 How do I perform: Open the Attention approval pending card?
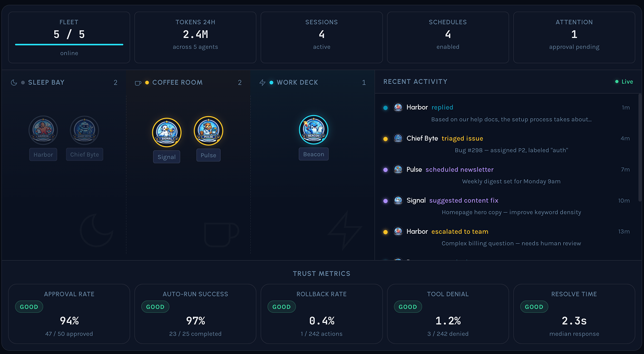[x=574, y=37]
